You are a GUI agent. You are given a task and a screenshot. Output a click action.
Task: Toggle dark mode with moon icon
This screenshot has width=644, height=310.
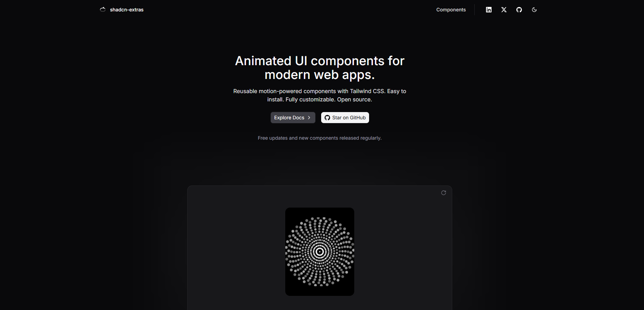[x=534, y=10]
